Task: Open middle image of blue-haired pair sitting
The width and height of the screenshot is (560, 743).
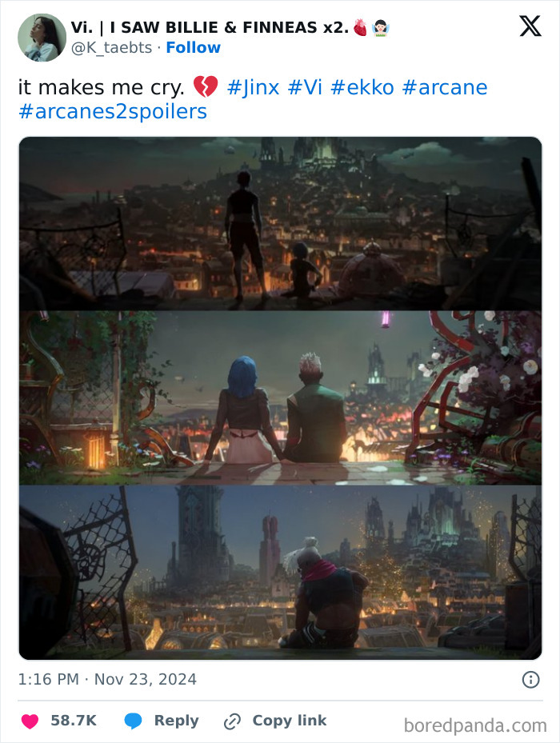Action: pos(280,398)
